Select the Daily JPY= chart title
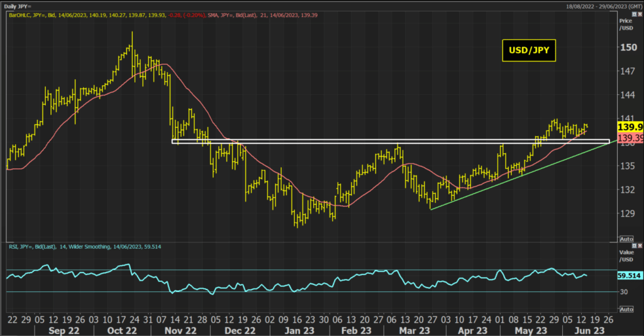644x336 pixels. tap(18, 6)
